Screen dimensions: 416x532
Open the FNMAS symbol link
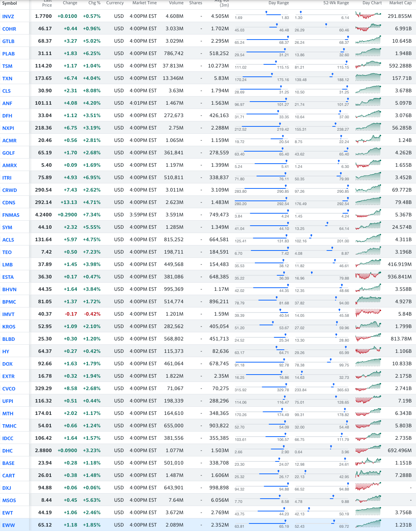pyautogui.click(x=11, y=215)
